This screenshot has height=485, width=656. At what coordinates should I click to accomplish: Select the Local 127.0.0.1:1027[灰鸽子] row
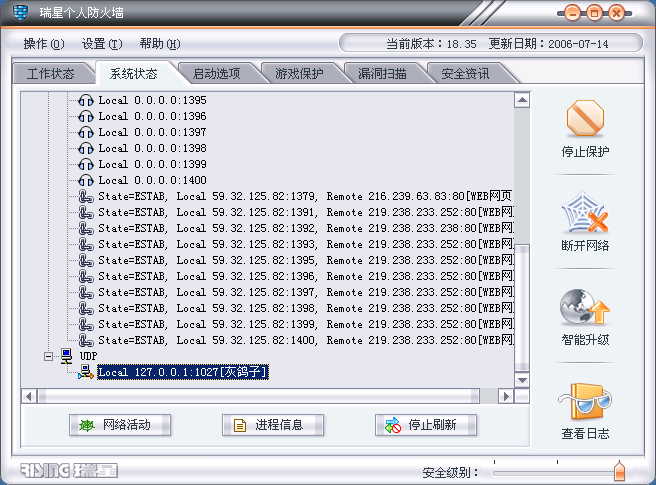pyautogui.click(x=183, y=372)
